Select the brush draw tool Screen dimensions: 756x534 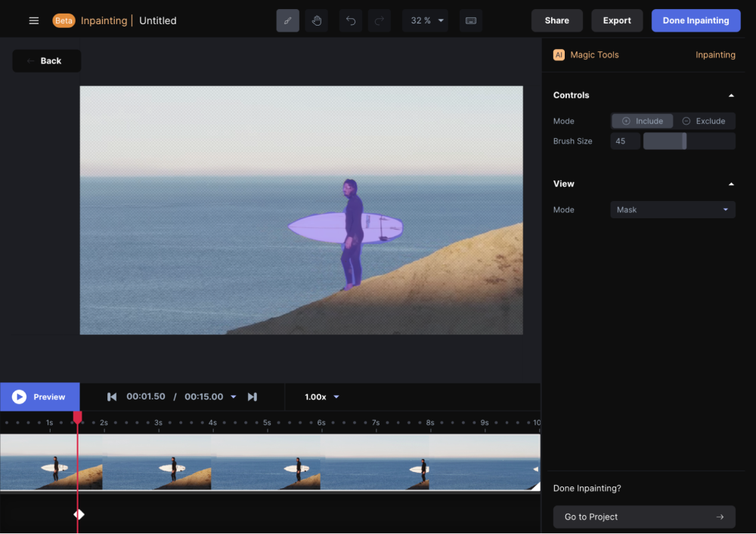pyautogui.click(x=287, y=20)
